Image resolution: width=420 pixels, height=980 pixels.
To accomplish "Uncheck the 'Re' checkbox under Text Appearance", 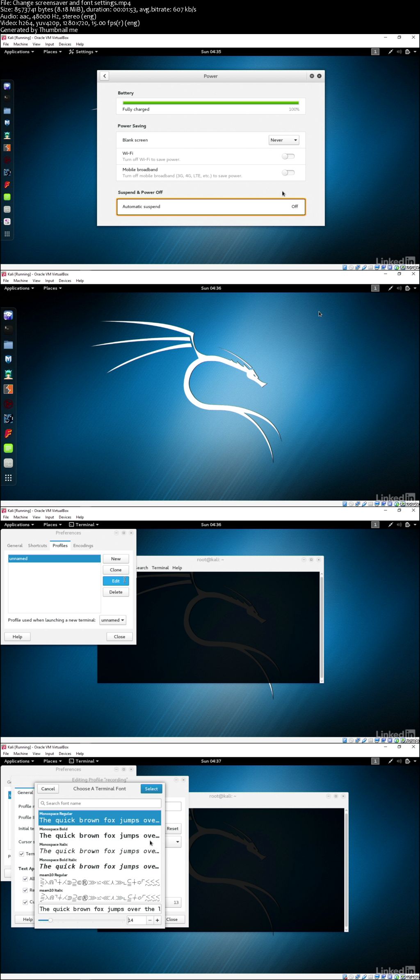I will click(x=25, y=890).
